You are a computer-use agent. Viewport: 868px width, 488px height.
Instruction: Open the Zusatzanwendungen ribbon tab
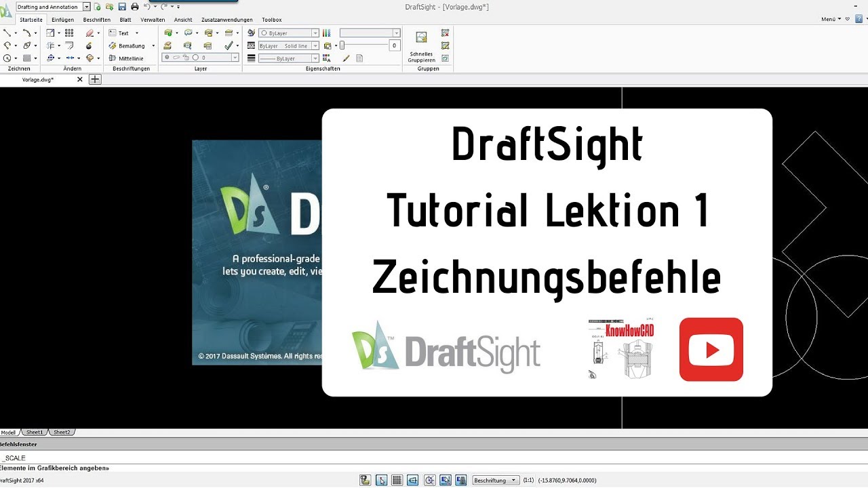tap(227, 20)
